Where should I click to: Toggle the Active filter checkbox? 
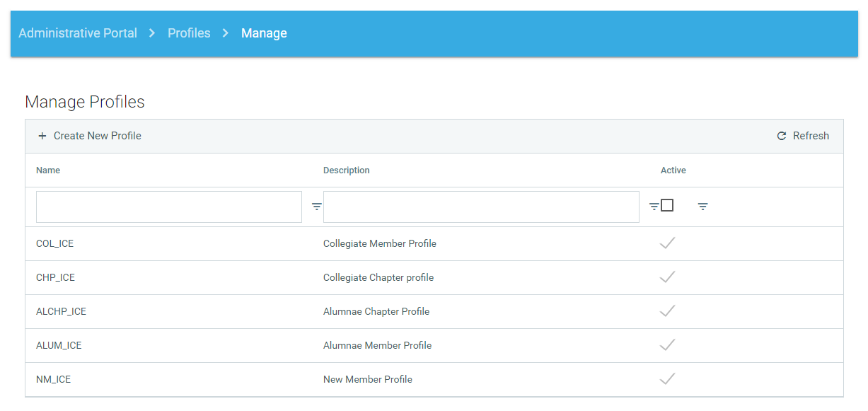coord(667,206)
